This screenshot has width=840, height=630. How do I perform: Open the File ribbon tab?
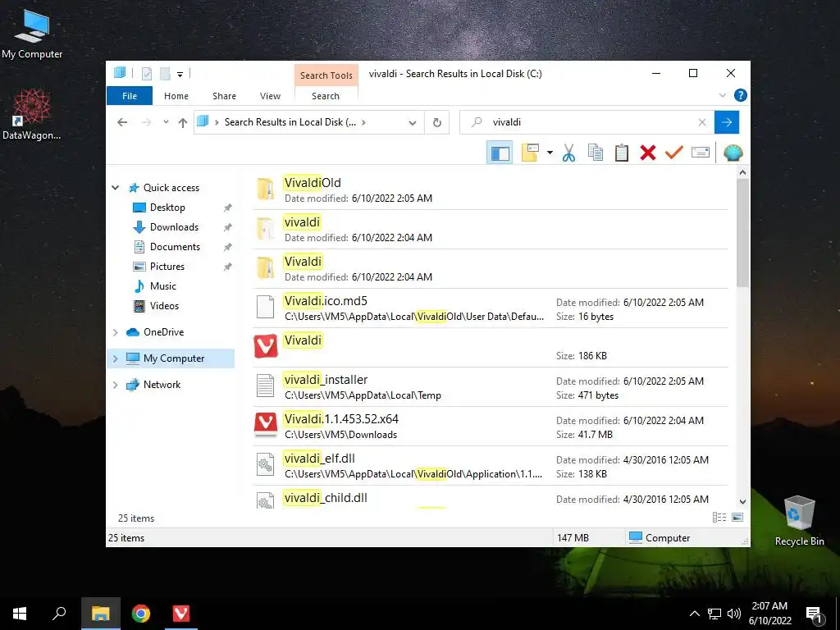coord(130,96)
